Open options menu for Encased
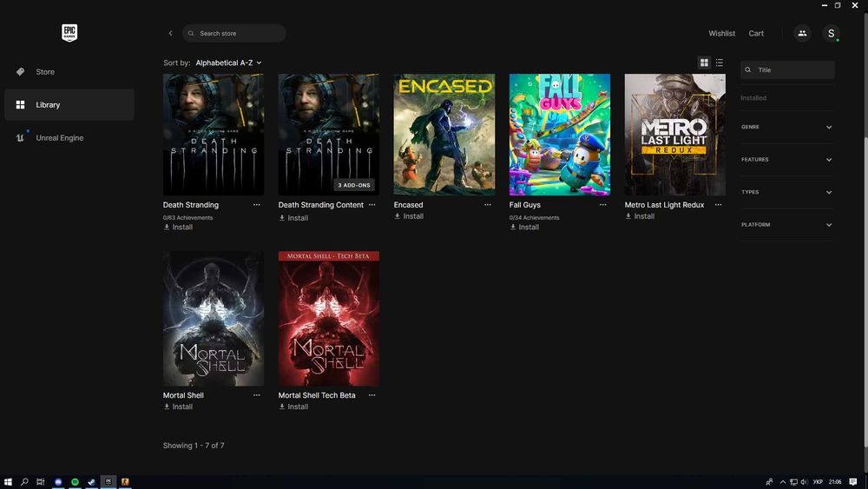This screenshot has width=868, height=489. click(x=488, y=205)
